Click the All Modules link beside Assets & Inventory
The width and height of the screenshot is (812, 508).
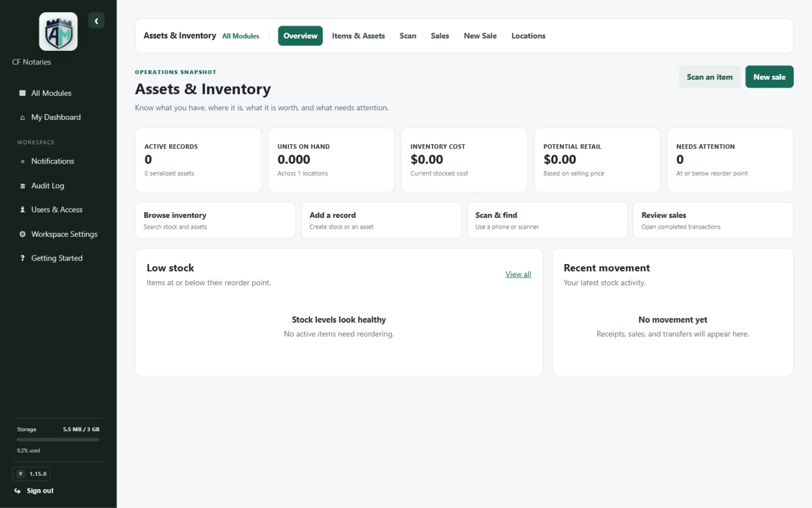pos(241,36)
